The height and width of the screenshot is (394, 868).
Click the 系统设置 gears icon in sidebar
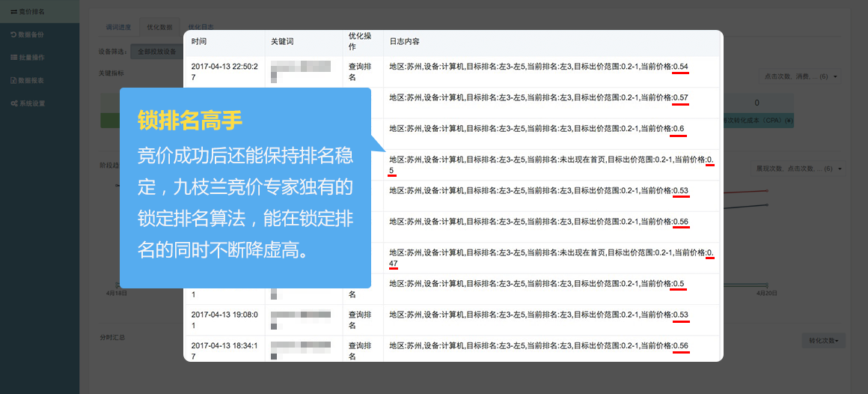click(x=13, y=103)
